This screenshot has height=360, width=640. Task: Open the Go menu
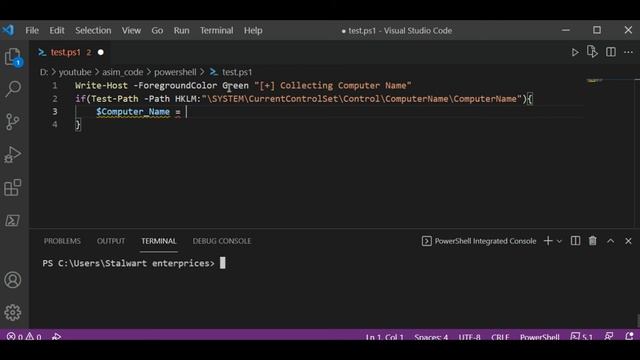(157, 31)
